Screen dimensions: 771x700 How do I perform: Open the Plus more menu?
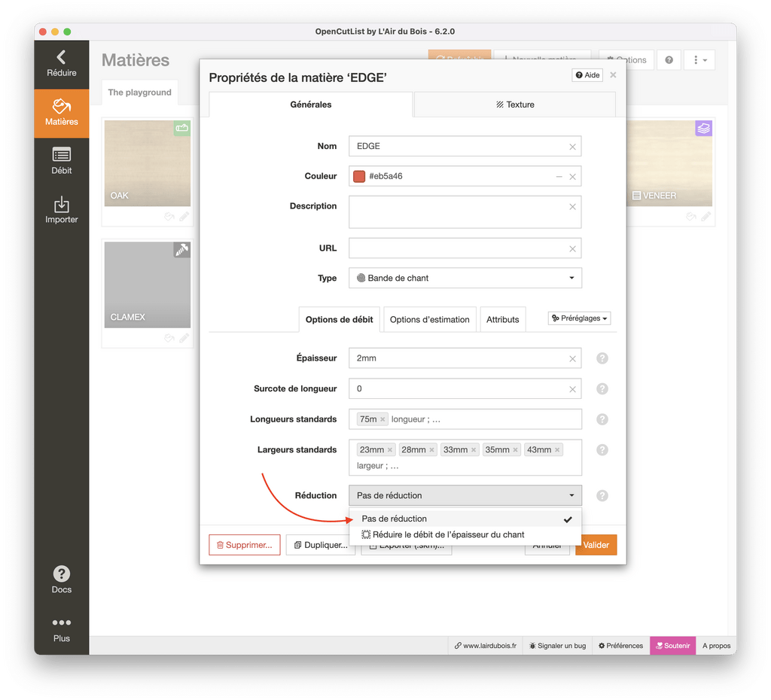click(62, 630)
